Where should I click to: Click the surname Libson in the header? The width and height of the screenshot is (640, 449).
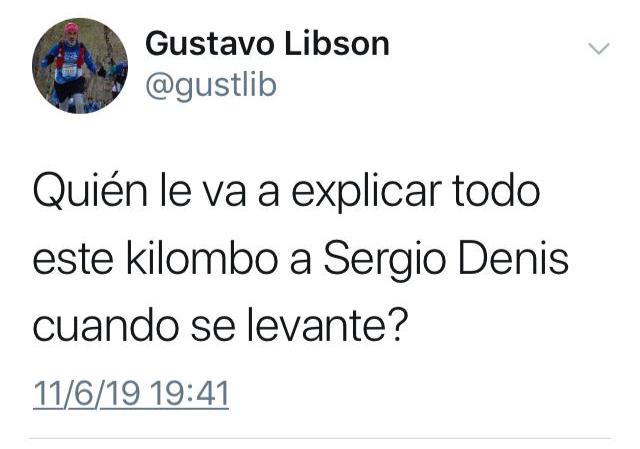coord(337,44)
